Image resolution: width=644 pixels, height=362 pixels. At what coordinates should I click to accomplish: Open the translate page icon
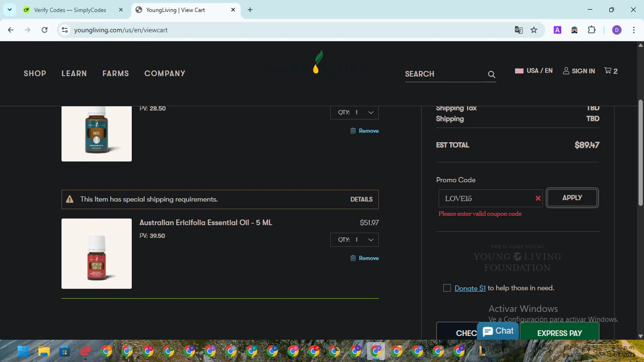tap(519, 30)
